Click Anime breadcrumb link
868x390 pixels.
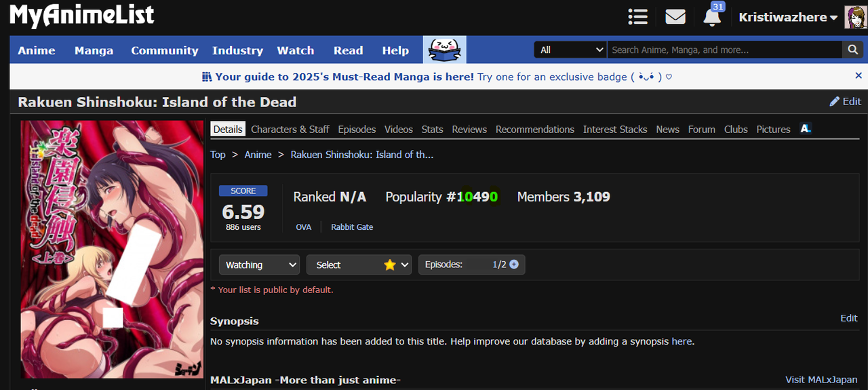pos(258,155)
